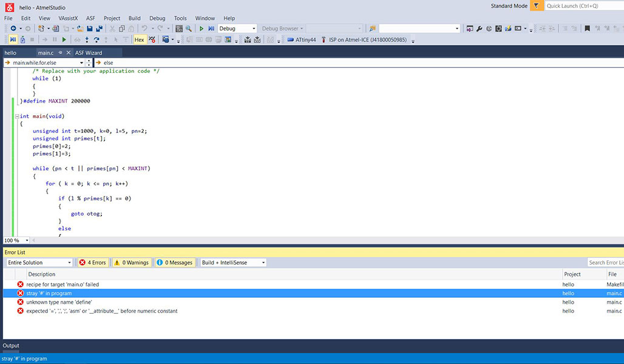Pin the main.c tab
The image size is (624, 364).
click(61, 53)
